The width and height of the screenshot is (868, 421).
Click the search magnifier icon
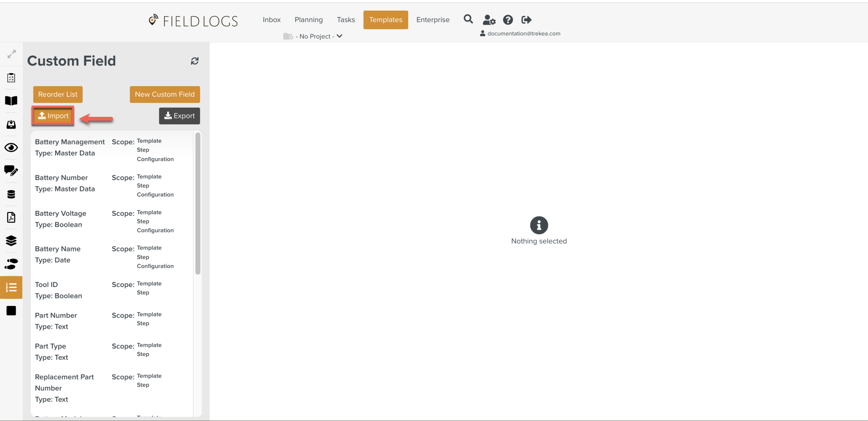[468, 19]
